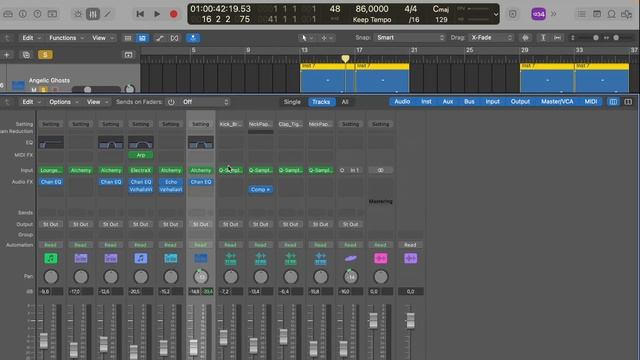640x360 pixels.
Task: Open the Comp audio effect plugin
Action: pyautogui.click(x=260, y=189)
